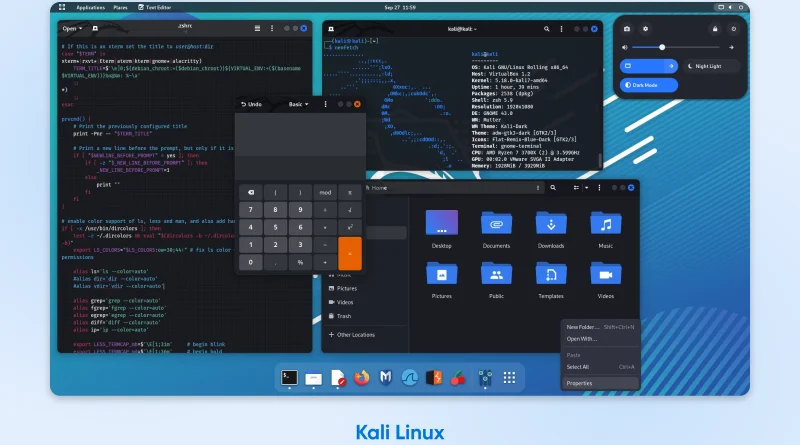800x445 pixels.
Task: Launch Metasploit from the dock
Action: pos(385,378)
